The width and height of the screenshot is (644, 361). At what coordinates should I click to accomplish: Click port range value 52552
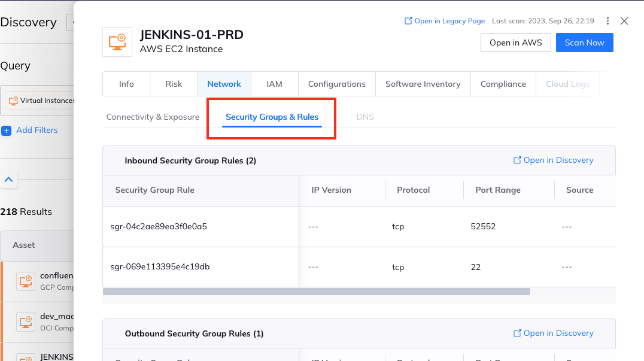[483, 226]
